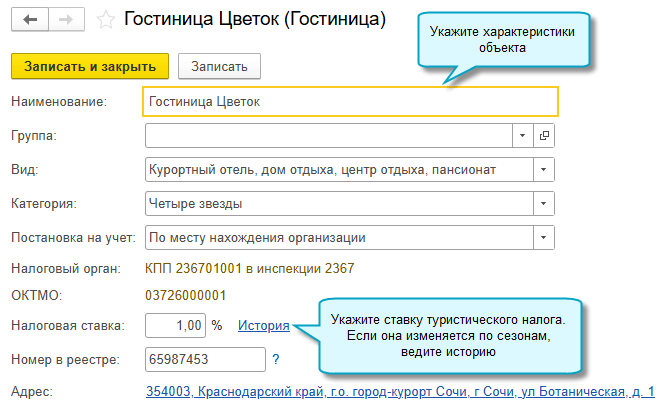Open the История link
The image size is (666, 407).
coord(264,326)
